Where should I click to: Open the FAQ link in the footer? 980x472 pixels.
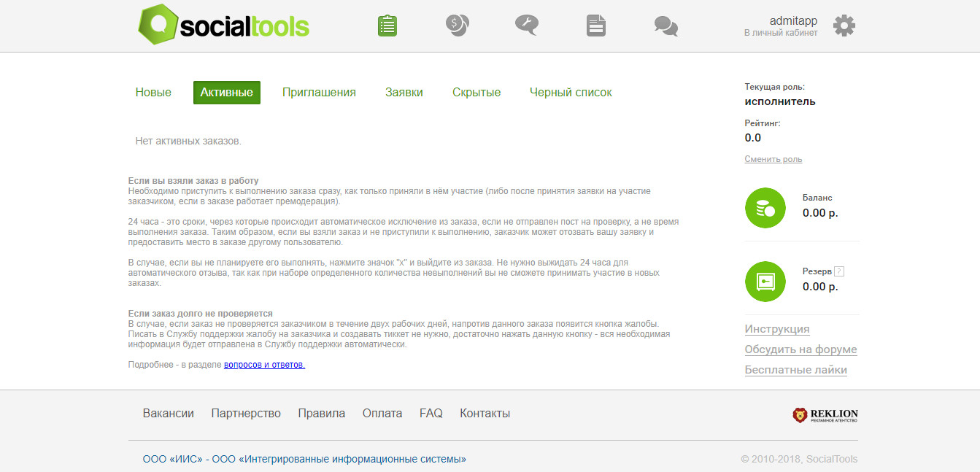click(x=431, y=413)
